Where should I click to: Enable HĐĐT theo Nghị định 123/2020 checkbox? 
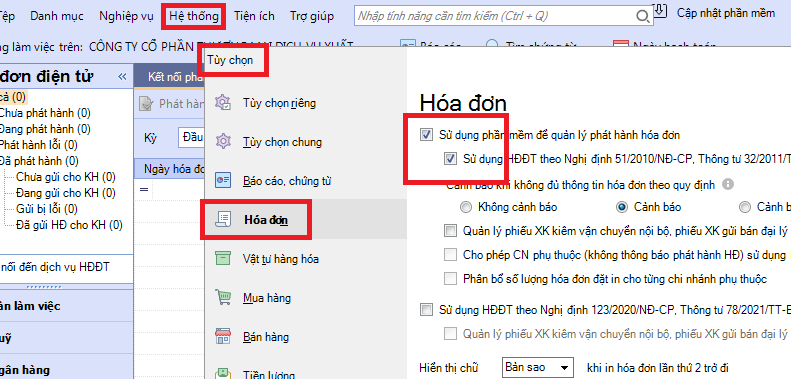pyautogui.click(x=426, y=309)
